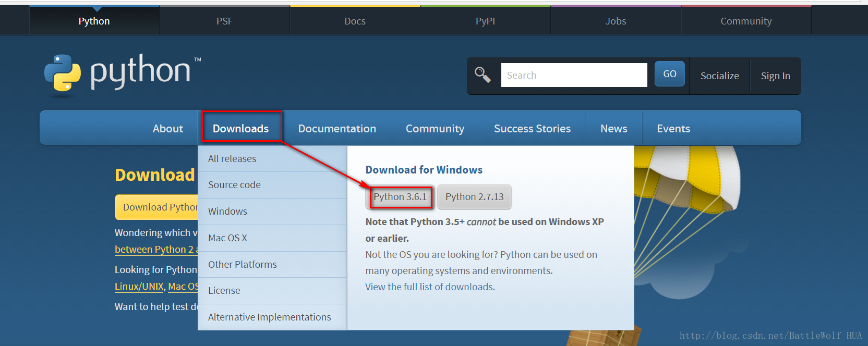Open the Documentation navigation menu

click(337, 128)
